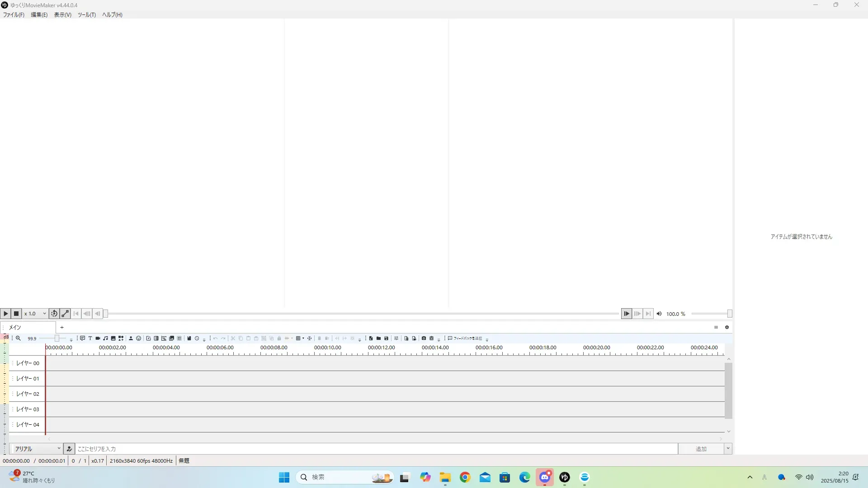Open the ツール(T) menu
Screen dimensions: 868x488
click(86, 15)
